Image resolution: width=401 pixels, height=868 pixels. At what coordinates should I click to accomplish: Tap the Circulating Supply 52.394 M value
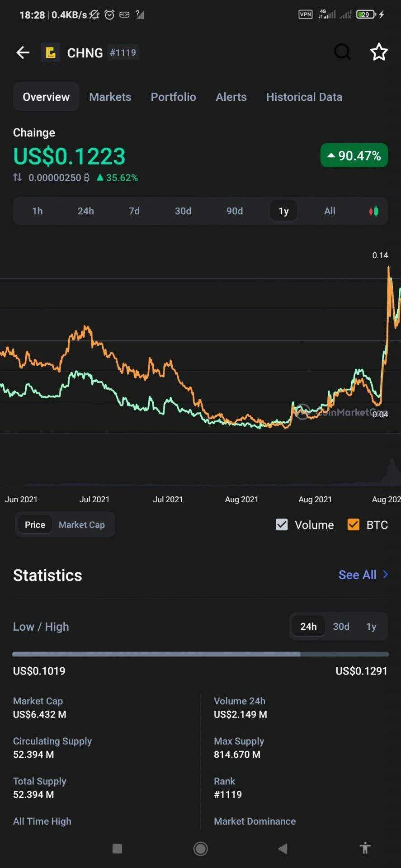[33, 754]
